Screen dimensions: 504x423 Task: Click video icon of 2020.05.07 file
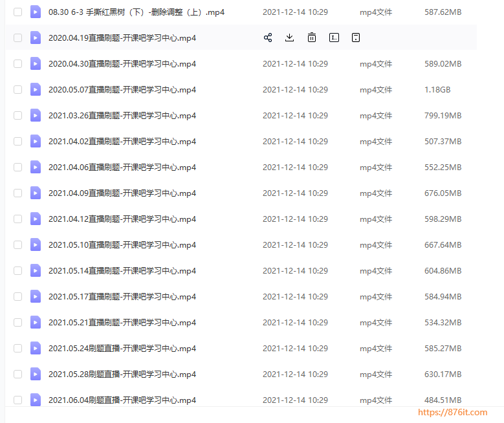coord(36,89)
